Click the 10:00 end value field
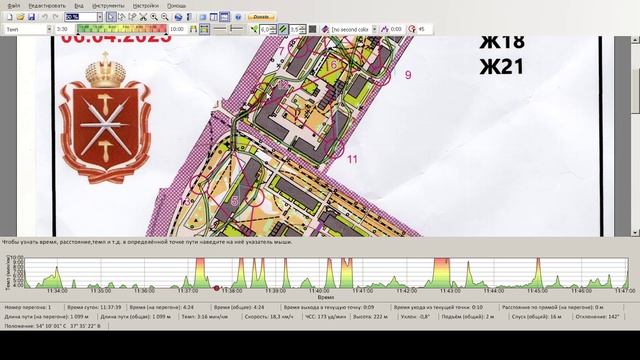Viewport: 640px width, 360px height. (178, 29)
